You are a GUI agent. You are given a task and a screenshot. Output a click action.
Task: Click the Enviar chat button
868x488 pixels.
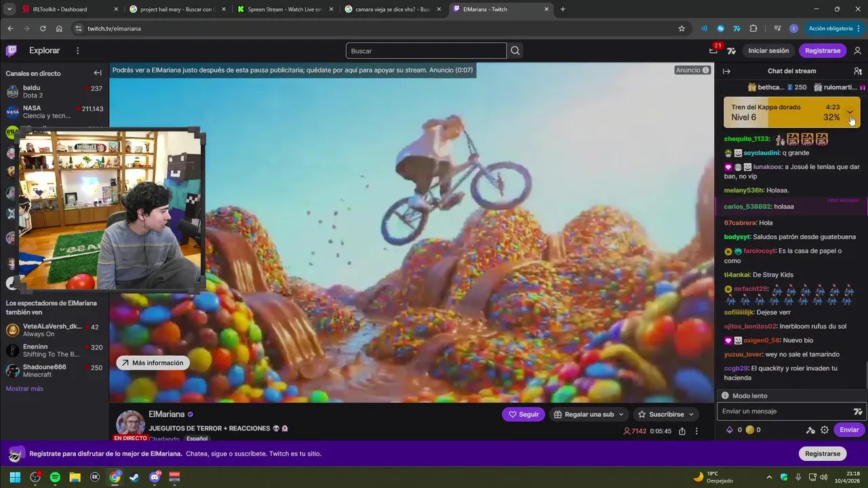coord(849,430)
